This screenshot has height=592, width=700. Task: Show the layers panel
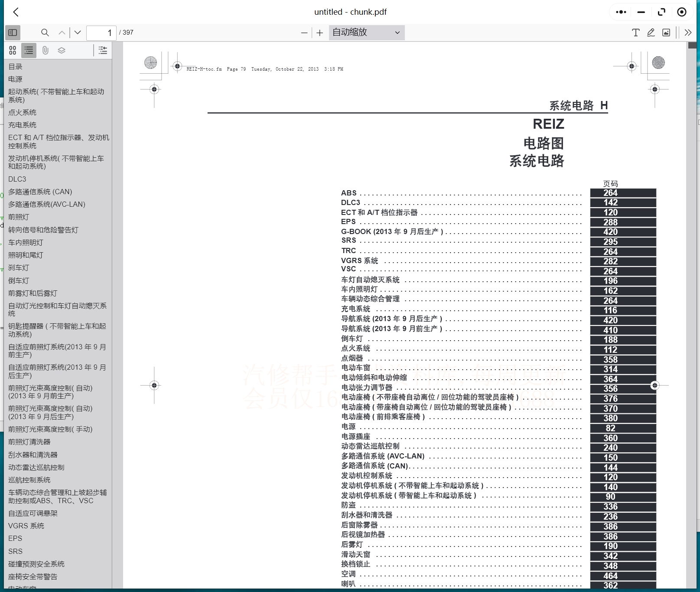pos(62,50)
